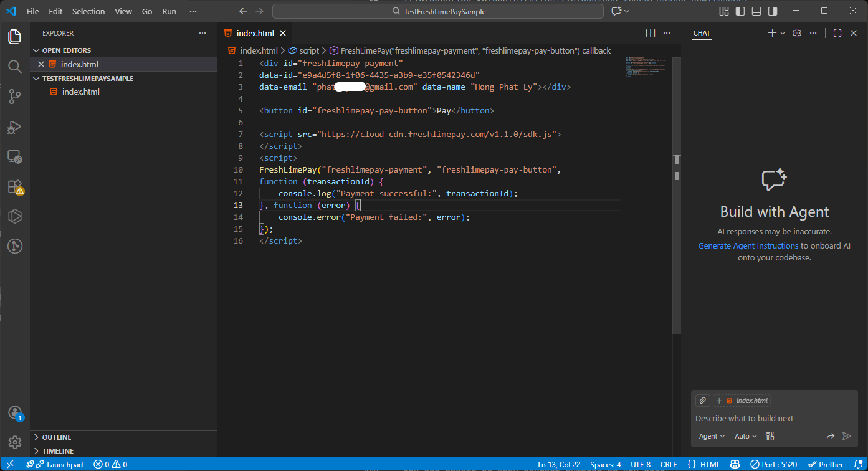Image resolution: width=868 pixels, height=471 pixels.
Task: Toggle the bottom panel layout button
Action: [756, 11]
